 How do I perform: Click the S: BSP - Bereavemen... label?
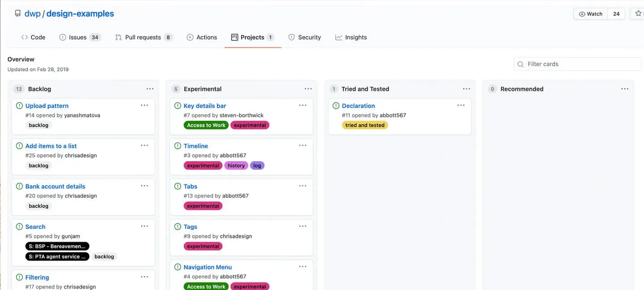tap(57, 246)
